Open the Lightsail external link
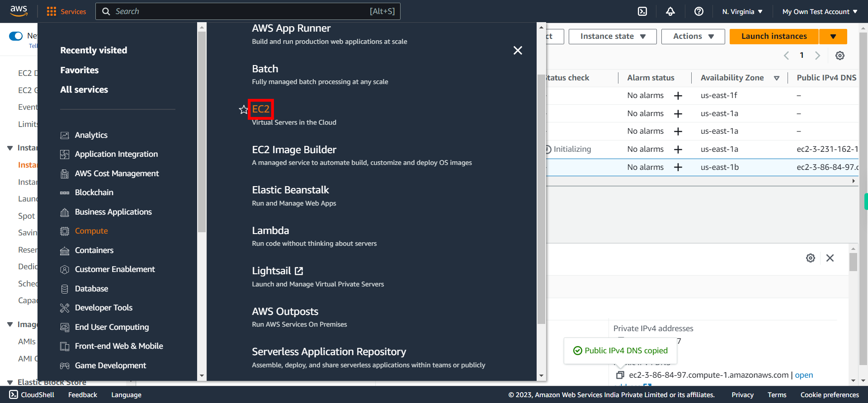The width and height of the screenshot is (868, 403). [x=277, y=271]
